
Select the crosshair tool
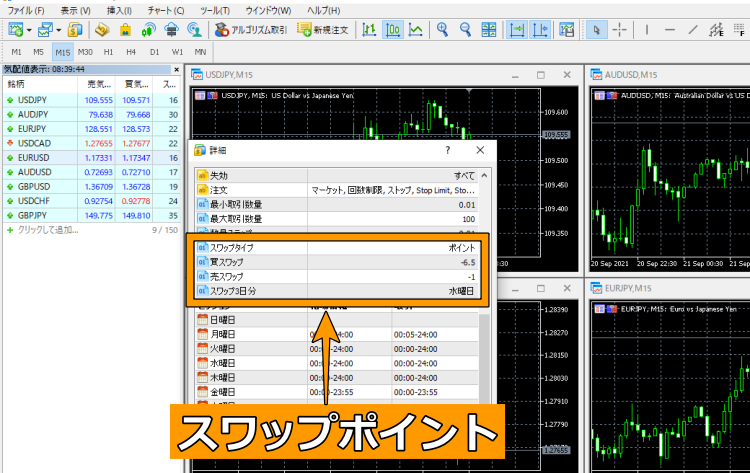pos(620,29)
